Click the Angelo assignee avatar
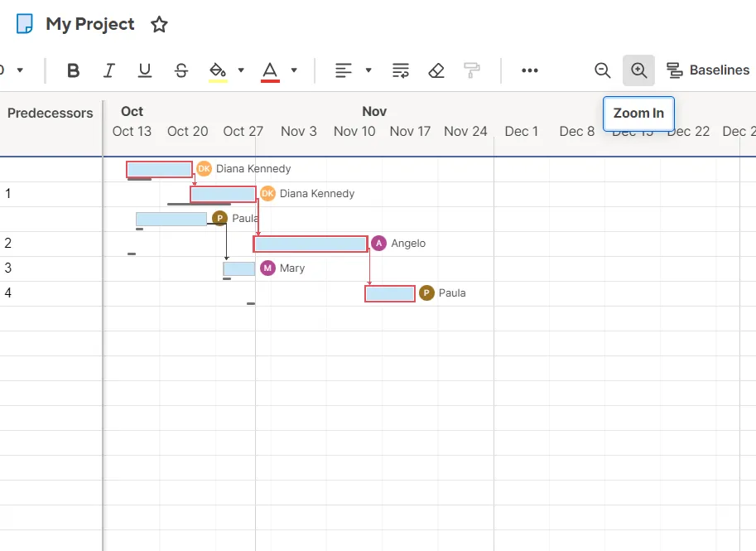 click(379, 243)
